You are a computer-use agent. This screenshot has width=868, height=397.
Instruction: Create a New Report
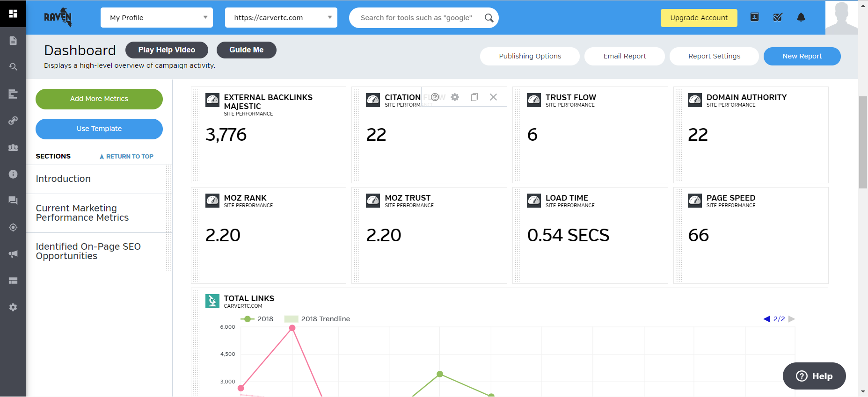point(802,56)
